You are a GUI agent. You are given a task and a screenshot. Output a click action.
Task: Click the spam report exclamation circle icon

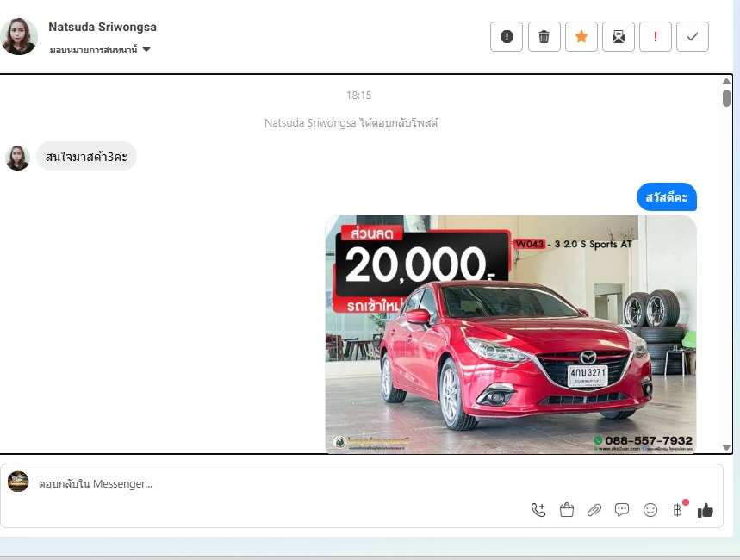[x=507, y=36]
